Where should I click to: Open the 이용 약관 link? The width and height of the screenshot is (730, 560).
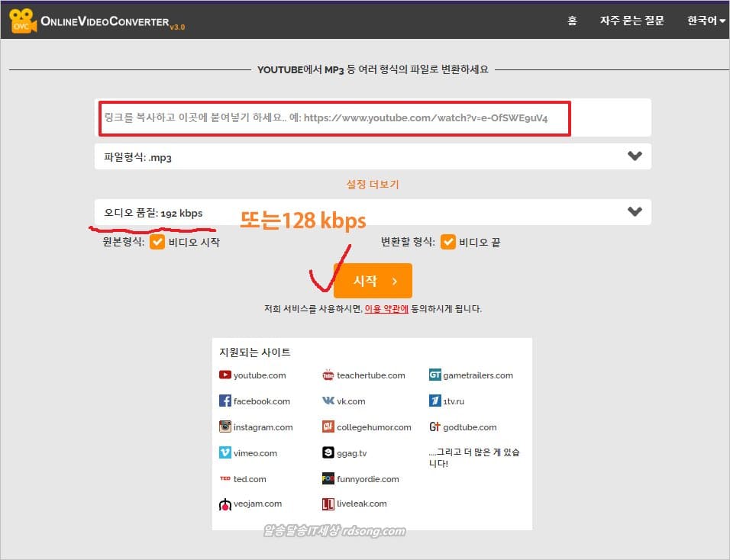coord(386,309)
